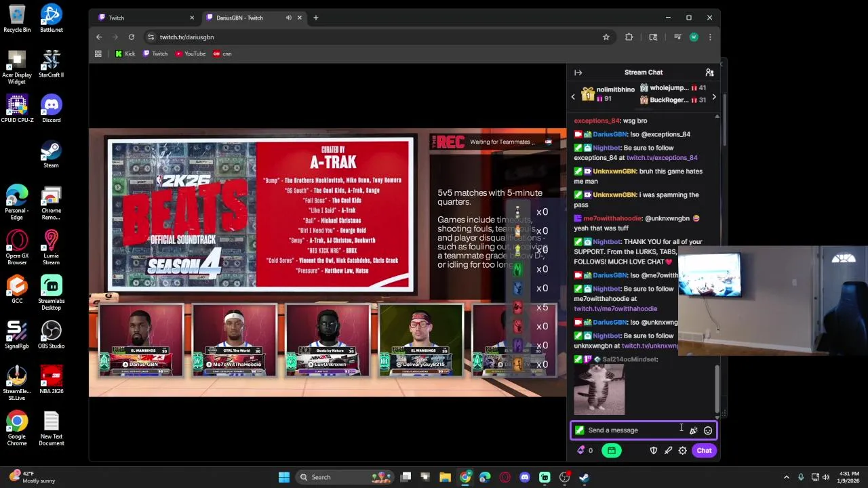Click the Sal214ocMindset username in chat
This screenshot has width=868, height=488.
pos(629,359)
